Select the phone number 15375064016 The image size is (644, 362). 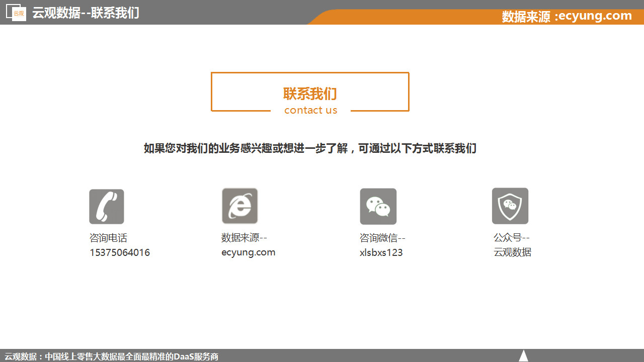120,252
